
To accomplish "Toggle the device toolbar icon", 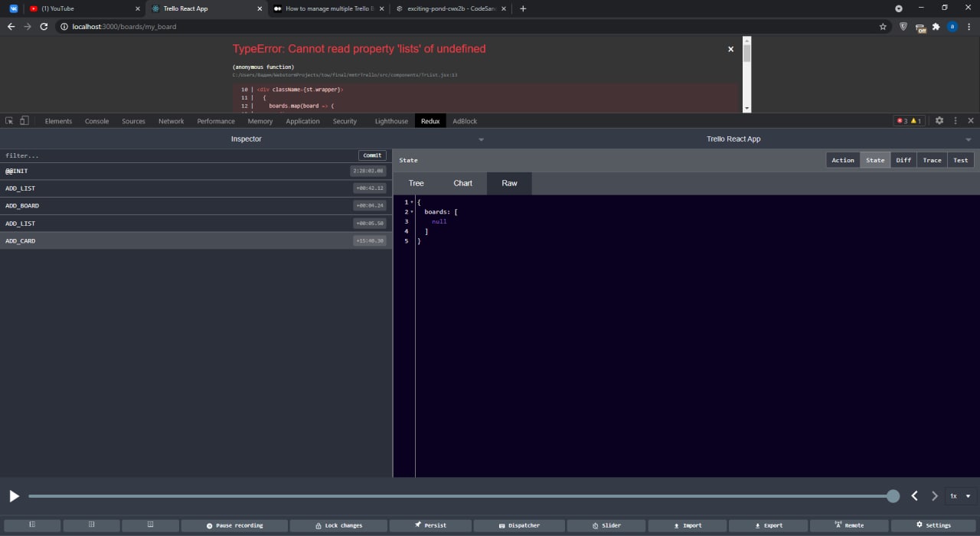I will [x=24, y=121].
